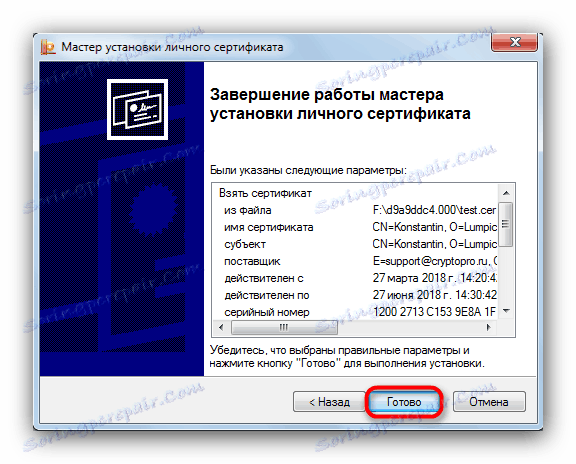Select the 'поставщик' parameter label
Viewport: 576px width, 464px height.
tap(252, 261)
